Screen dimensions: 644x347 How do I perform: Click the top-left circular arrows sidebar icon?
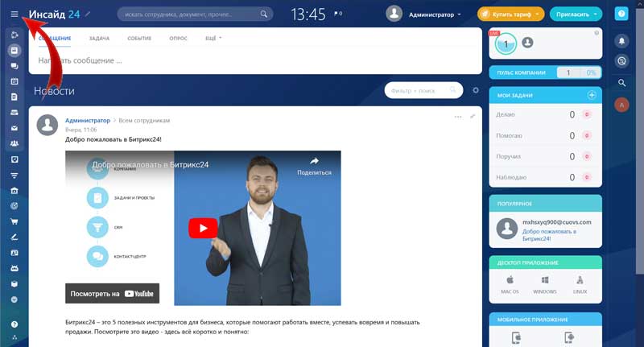point(14,35)
